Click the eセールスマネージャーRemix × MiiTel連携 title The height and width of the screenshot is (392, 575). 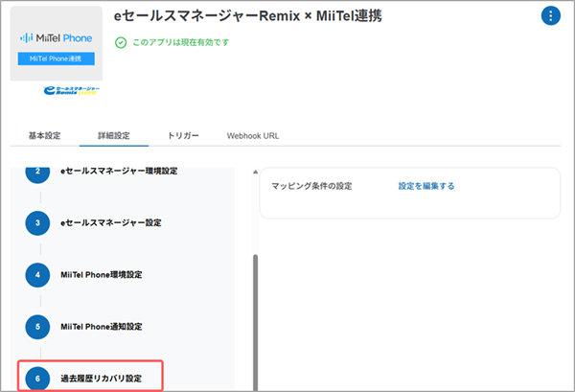click(247, 15)
